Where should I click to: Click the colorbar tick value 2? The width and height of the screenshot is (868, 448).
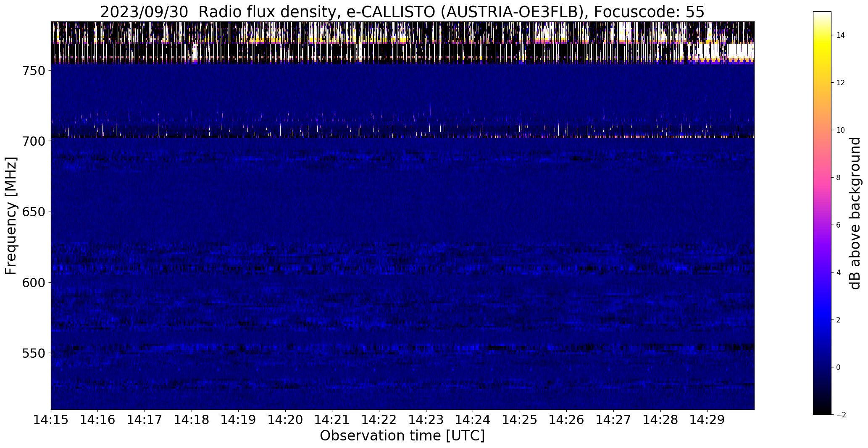click(839, 320)
